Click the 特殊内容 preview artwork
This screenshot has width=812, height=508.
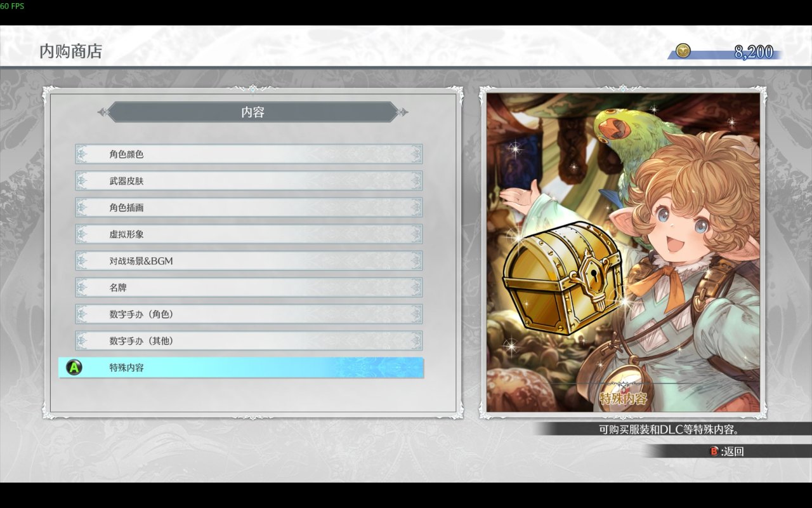tap(623, 253)
